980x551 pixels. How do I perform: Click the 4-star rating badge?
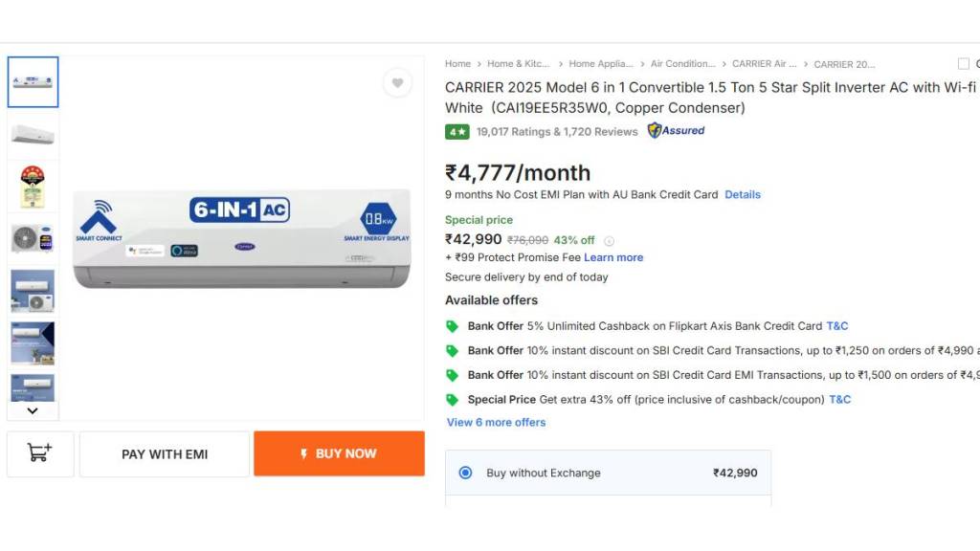[457, 132]
